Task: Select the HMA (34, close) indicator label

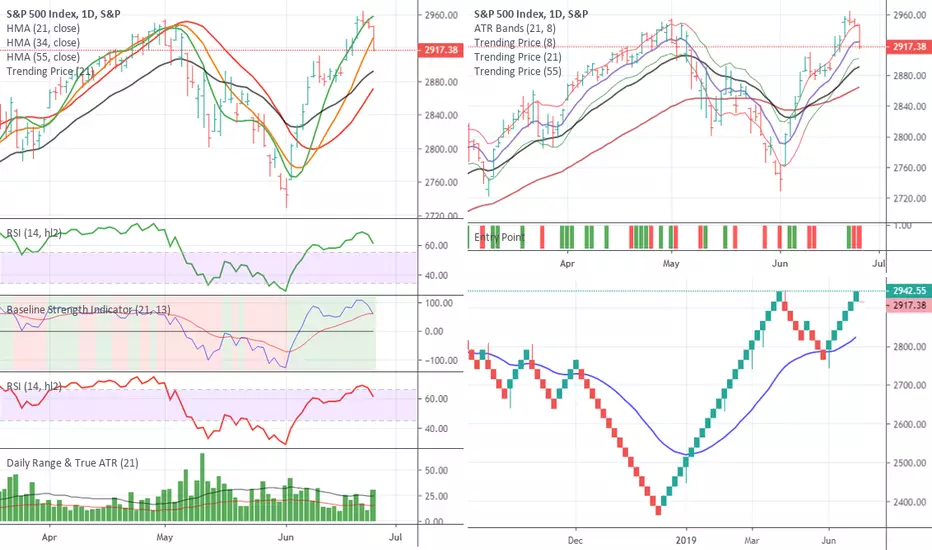Action: (43, 42)
